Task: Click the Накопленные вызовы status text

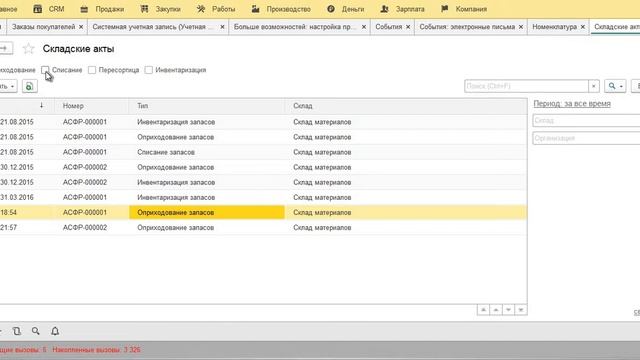Action: click(x=96, y=350)
